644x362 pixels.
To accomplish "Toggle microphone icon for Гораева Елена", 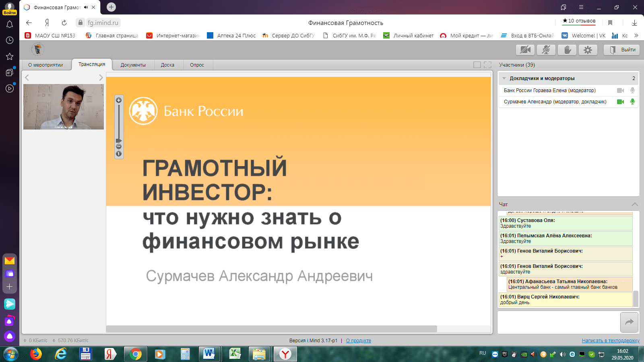I will coord(632,90).
